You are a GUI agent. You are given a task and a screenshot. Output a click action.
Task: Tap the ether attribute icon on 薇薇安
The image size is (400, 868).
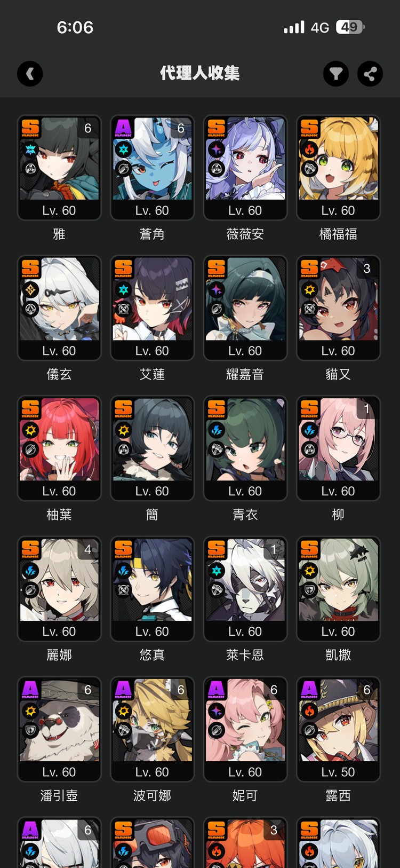(x=217, y=149)
